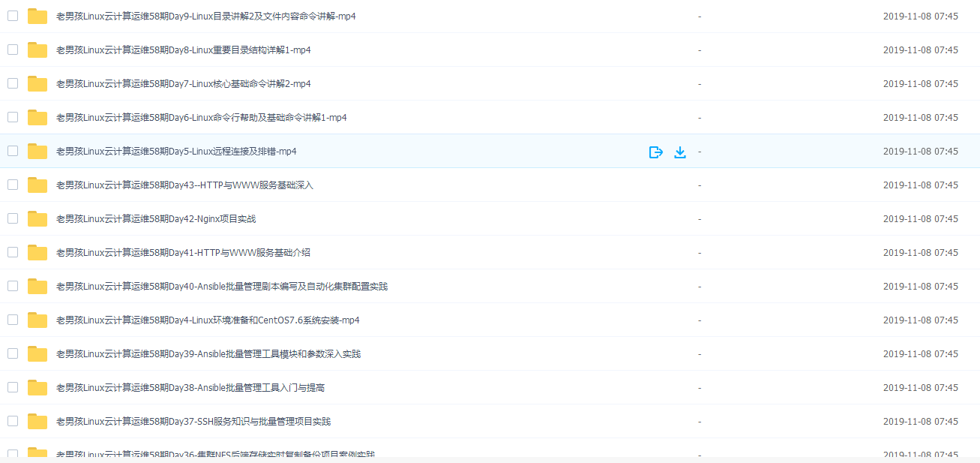Click the 2019-11-08 07:45 date in the Day40-Ansible row
The width and height of the screenshot is (980, 463).
point(921,286)
